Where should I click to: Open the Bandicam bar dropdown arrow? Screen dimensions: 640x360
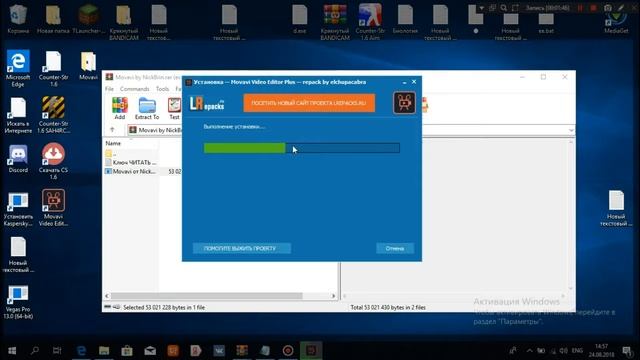pyautogui.click(x=482, y=8)
